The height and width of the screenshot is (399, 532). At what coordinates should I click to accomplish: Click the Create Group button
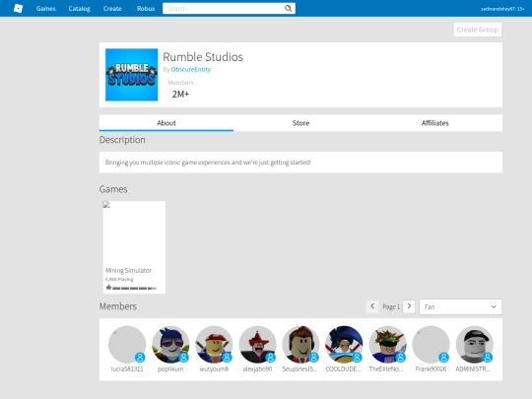coord(478,30)
